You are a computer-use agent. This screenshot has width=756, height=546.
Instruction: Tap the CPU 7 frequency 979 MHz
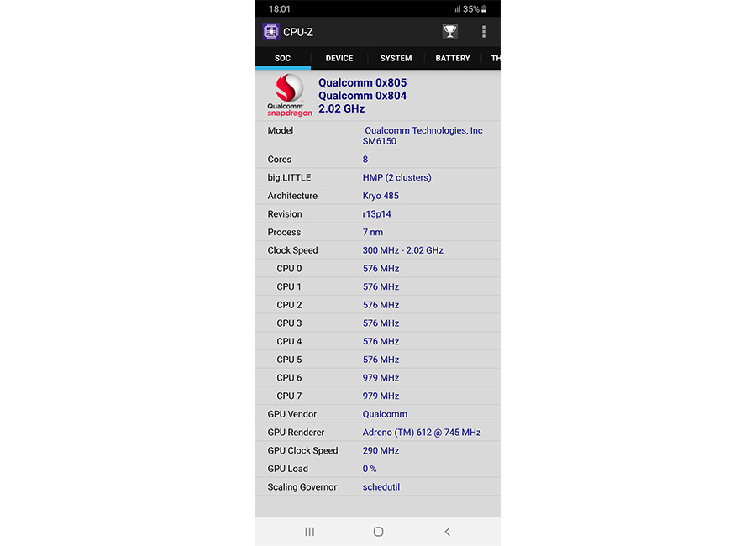point(381,396)
